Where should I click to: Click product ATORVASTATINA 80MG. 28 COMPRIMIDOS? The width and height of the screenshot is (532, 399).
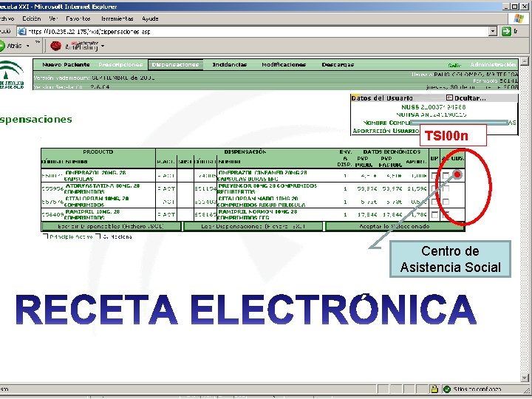102,188
